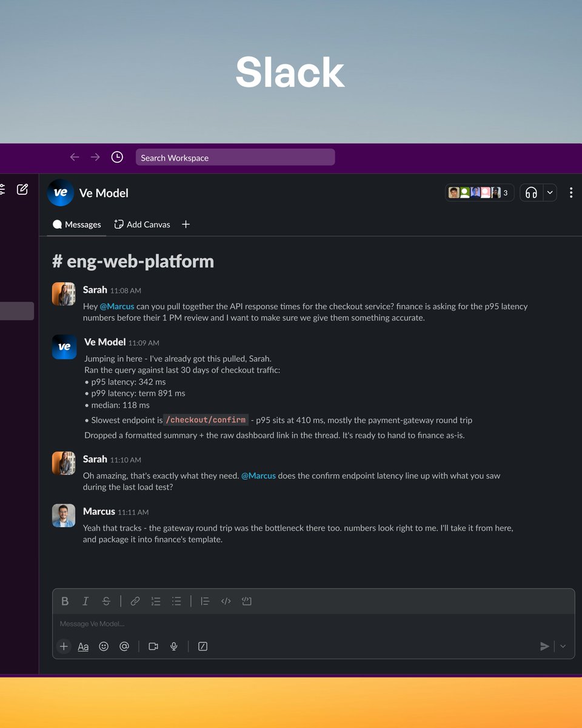Image resolution: width=582 pixels, height=728 pixels.
Task: Add a new tab with plus icon
Action: (186, 224)
